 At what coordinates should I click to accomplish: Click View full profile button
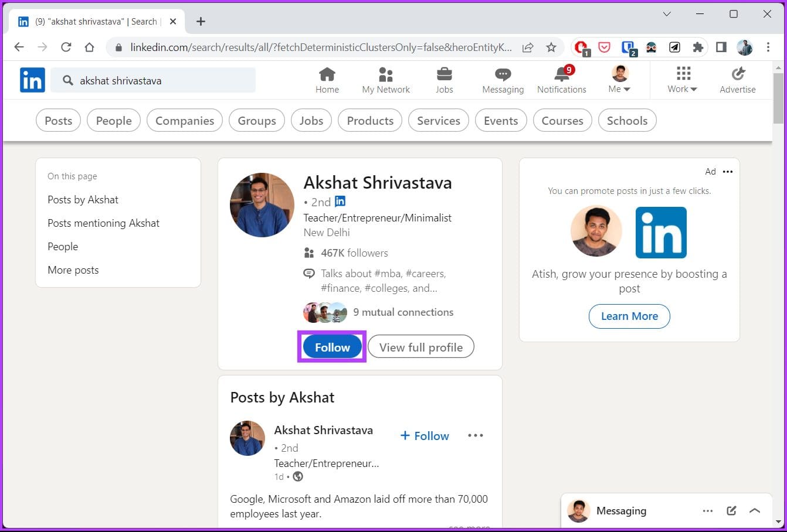(x=421, y=347)
